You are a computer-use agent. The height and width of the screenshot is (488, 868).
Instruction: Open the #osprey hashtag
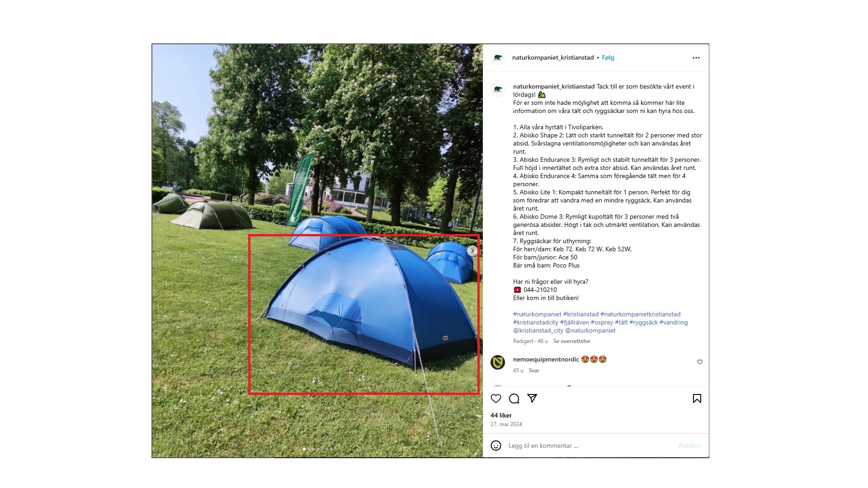coord(602,323)
